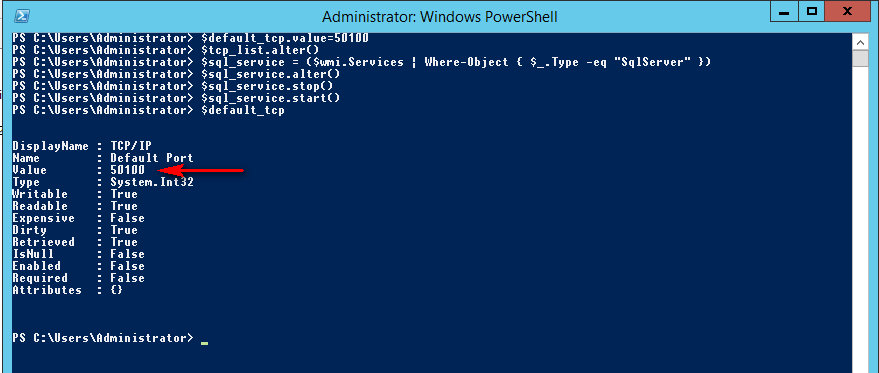Click the Attributes {} output line
This screenshot has height=373, width=879.
tap(67, 290)
